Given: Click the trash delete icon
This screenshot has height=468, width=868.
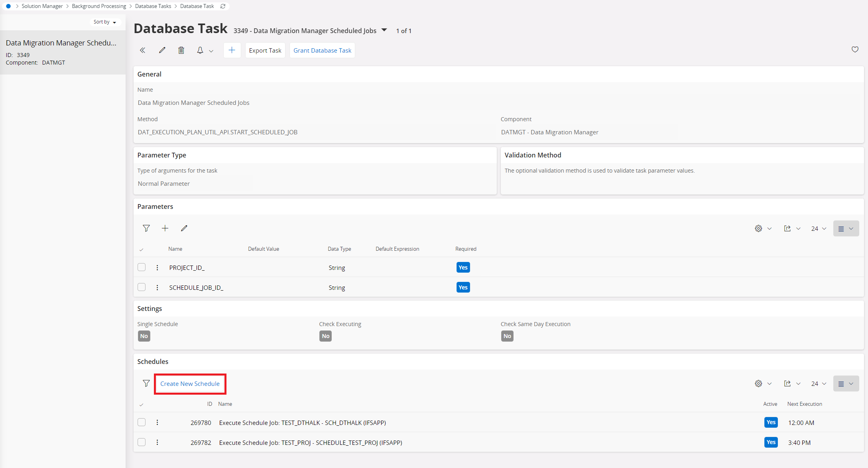Looking at the screenshot, I should [x=181, y=50].
